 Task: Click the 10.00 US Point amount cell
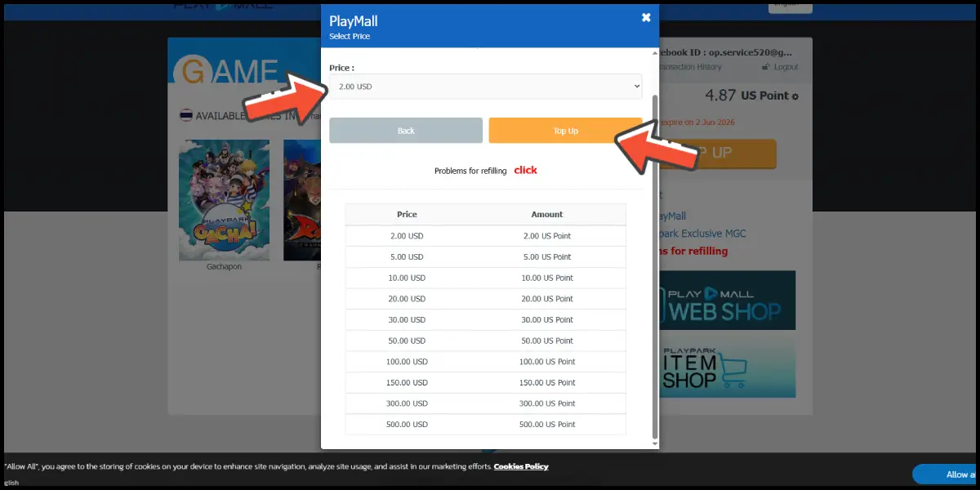pyautogui.click(x=547, y=278)
